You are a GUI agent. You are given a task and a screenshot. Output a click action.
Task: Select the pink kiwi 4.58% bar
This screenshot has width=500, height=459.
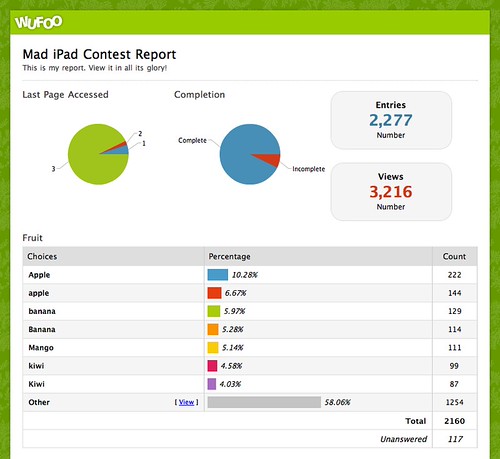point(212,366)
